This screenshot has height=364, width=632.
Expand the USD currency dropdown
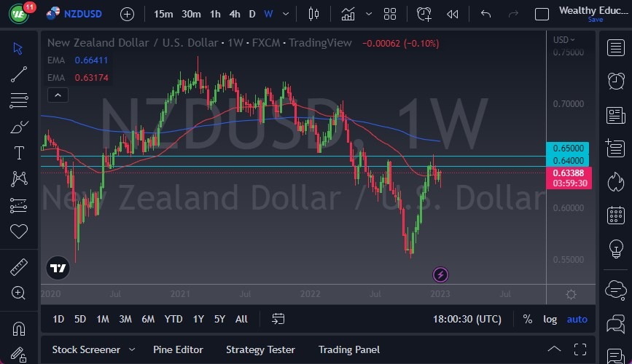563,40
